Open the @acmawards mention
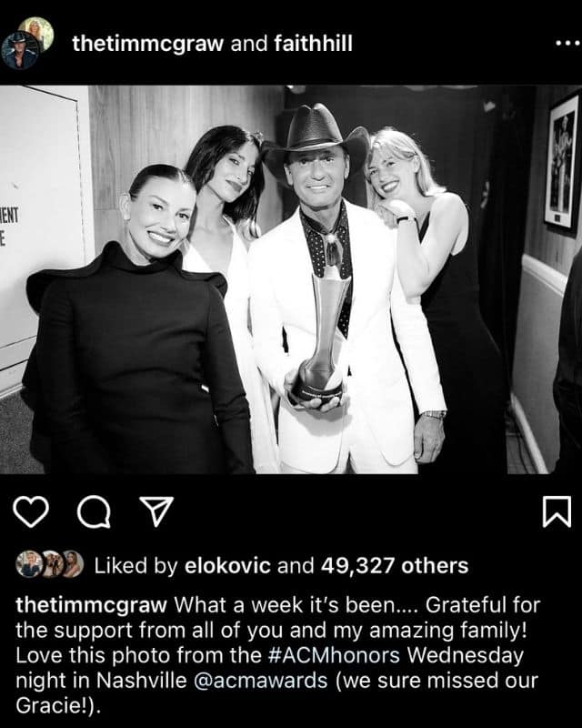The width and height of the screenshot is (582, 728). click(260, 680)
